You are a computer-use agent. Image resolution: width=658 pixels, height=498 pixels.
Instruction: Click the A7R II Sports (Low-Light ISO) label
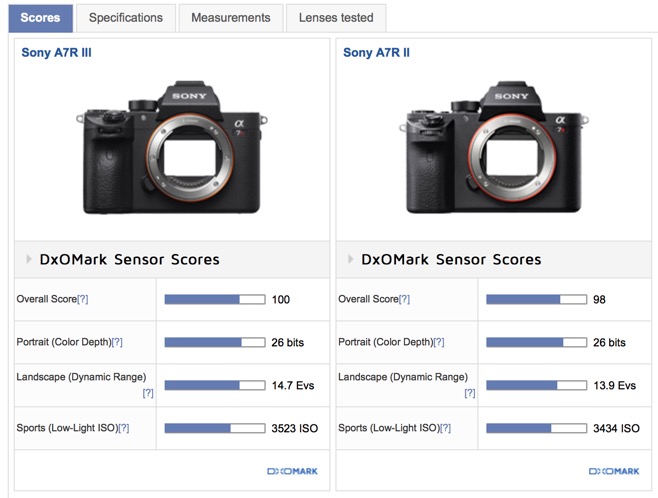(389, 428)
